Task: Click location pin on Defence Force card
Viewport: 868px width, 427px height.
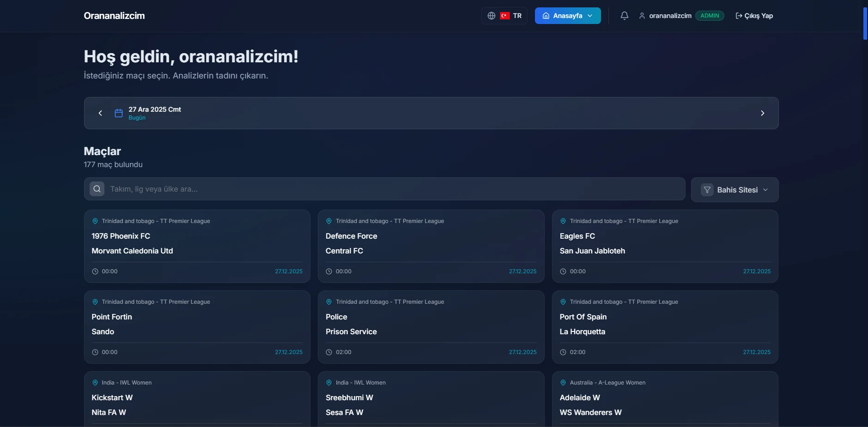Action: (329, 221)
